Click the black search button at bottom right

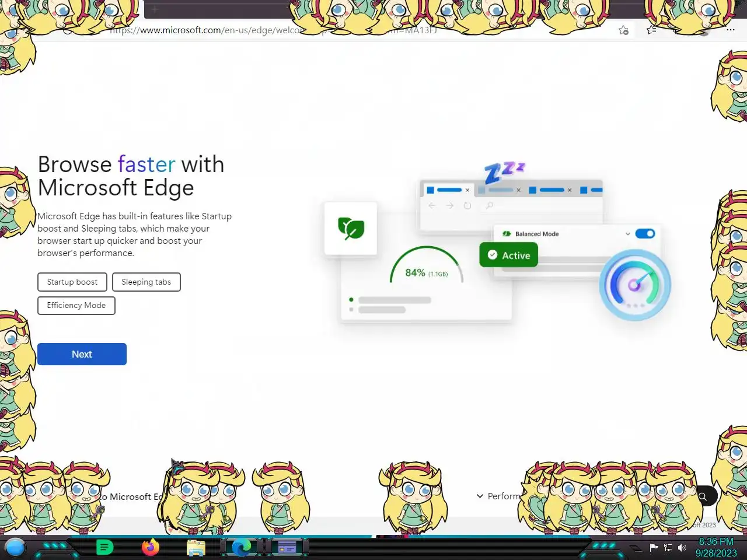tap(703, 496)
